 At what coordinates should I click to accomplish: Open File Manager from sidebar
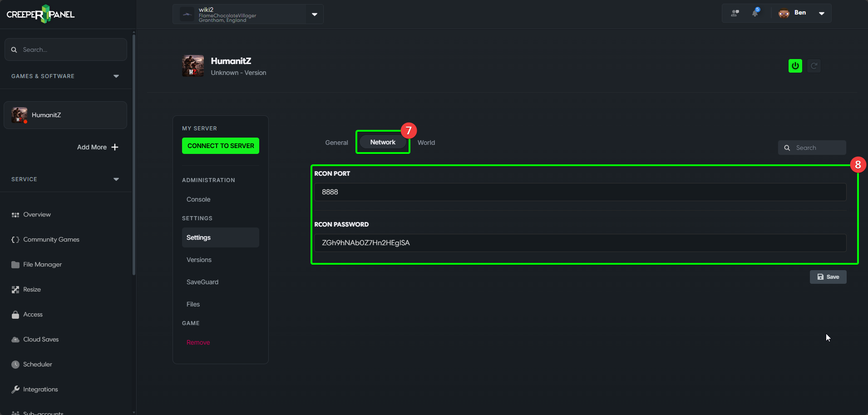(x=42, y=264)
